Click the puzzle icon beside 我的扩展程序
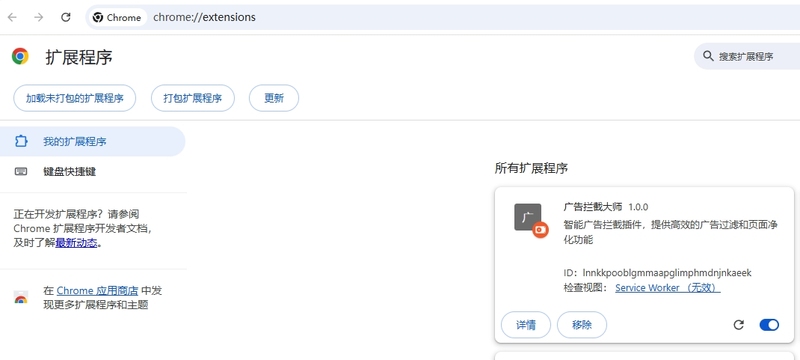800x360 pixels. point(21,141)
